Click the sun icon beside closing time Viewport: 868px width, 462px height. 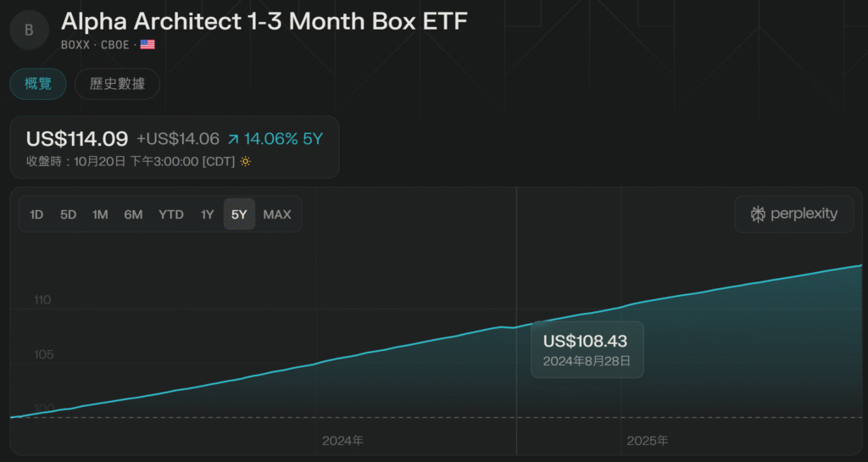pyautogui.click(x=246, y=161)
